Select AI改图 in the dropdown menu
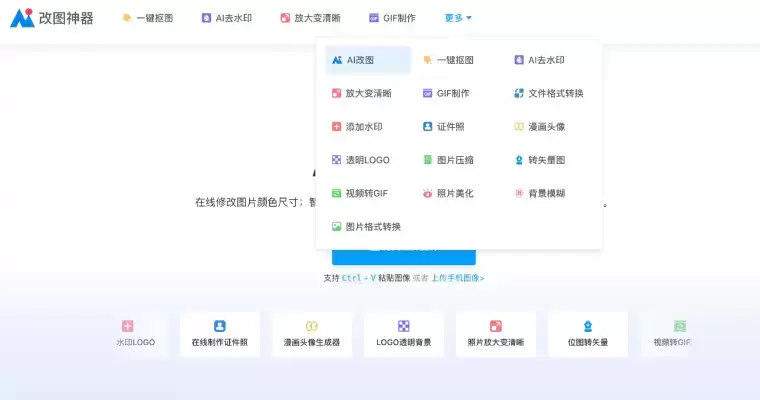The height and width of the screenshot is (400, 760). 368,60
